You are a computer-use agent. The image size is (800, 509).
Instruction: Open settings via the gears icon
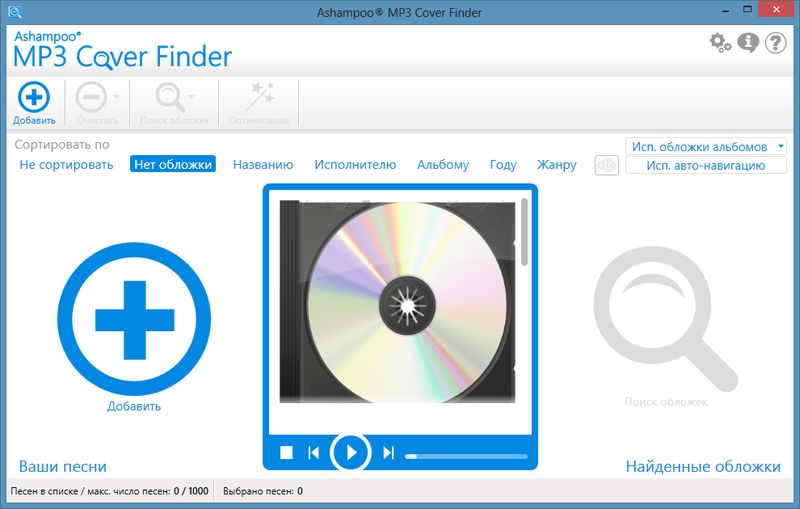click(x=720, y=42)
